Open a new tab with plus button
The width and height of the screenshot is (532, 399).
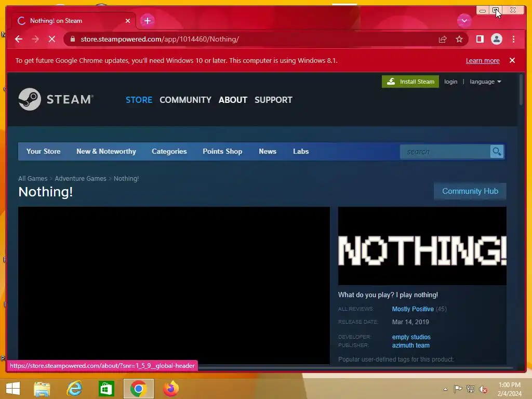(147, 21)
